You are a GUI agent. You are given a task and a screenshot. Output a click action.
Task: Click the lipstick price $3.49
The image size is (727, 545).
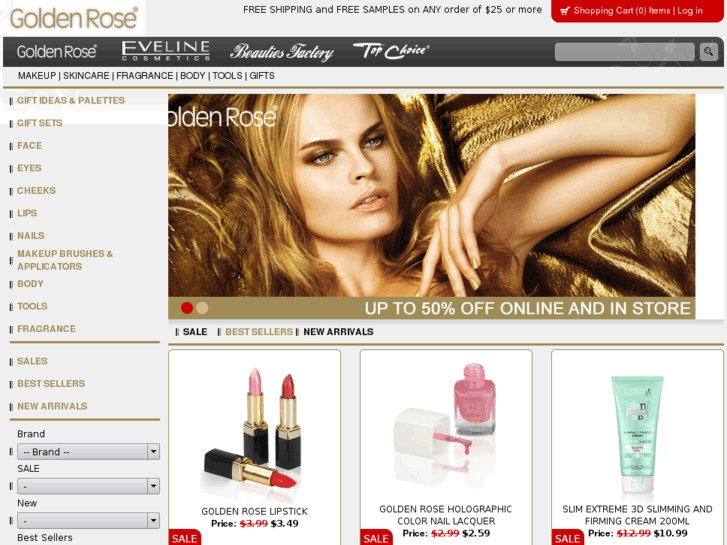tap(284, 524)
